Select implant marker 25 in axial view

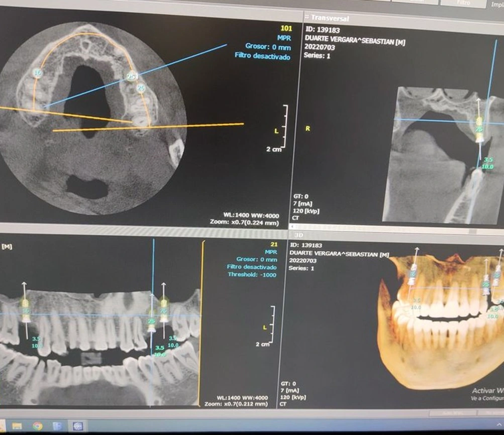[131, 76]
